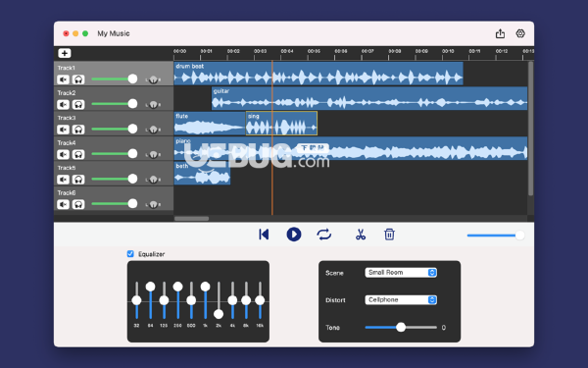Click the 2k equalizer band handle
Screen dimensions: 588x368
(x=219, y=314)
